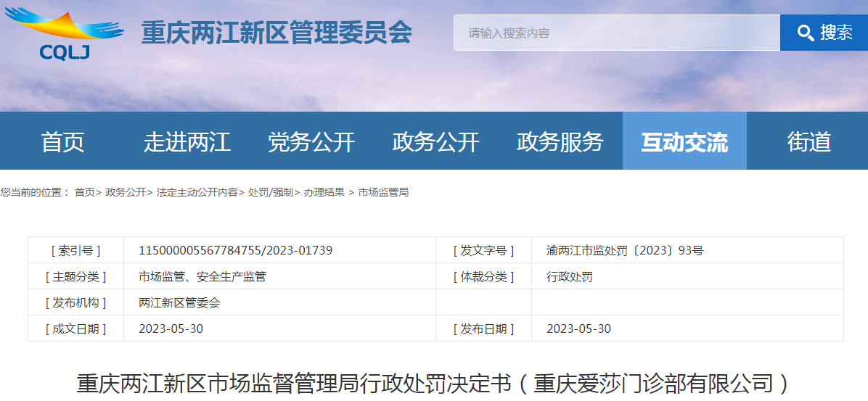The image size is (868, 401).
Task: Open the 走进两江 navigation tab
Action: (x=187, y=141)
